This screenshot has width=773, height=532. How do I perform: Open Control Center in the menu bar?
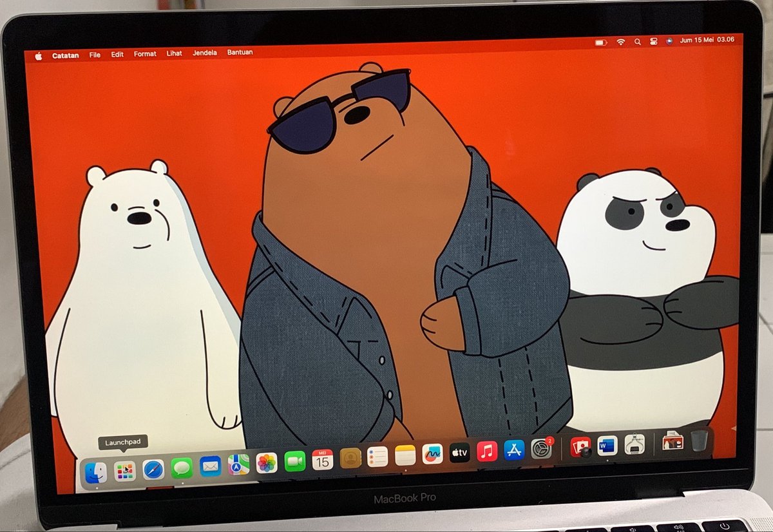653,41
